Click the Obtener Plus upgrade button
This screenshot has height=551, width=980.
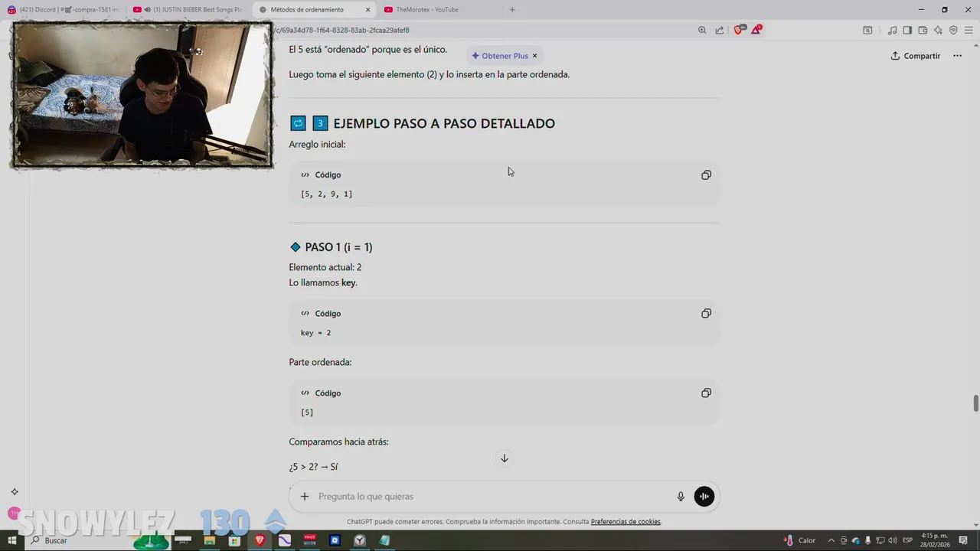click(x=500, y=56)
